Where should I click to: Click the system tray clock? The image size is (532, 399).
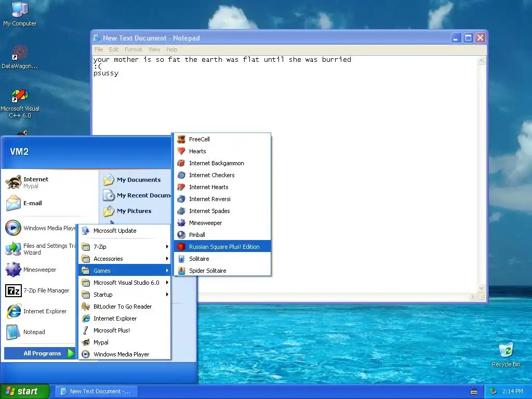coord(513,391)
